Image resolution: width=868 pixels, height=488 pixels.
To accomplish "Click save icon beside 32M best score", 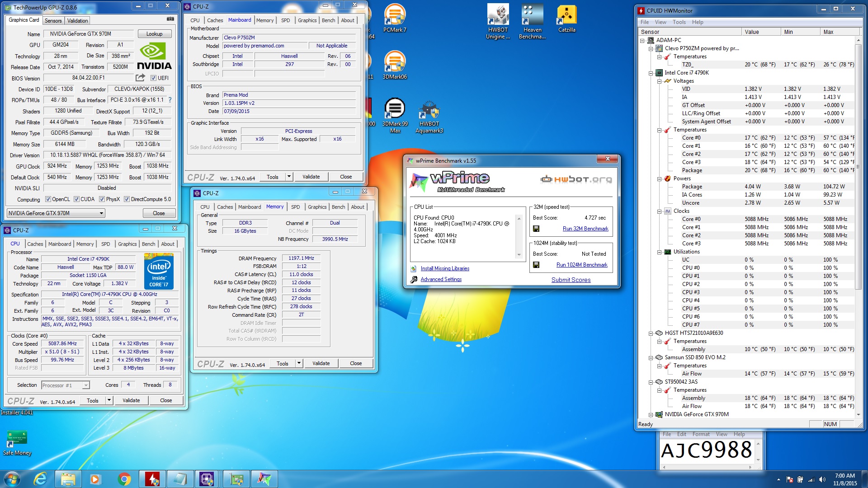I will pyautogui.click(x=536, y=229).
